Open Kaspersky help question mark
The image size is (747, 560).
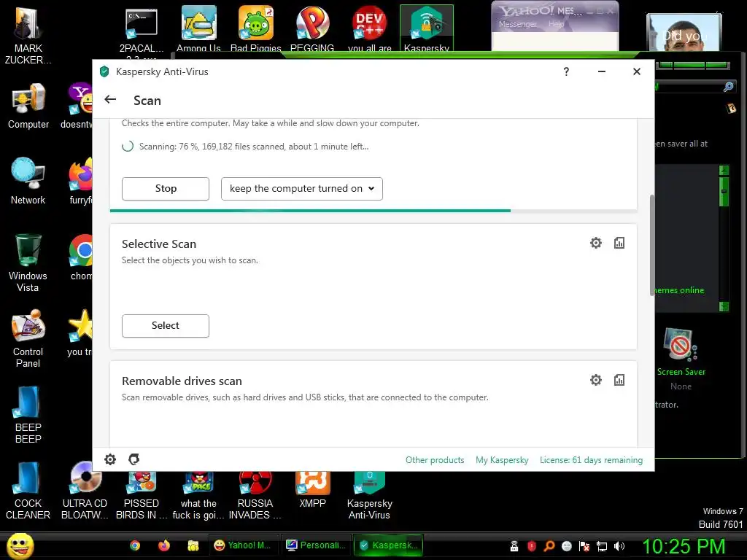pyautogui.click(x=566, y=71)
